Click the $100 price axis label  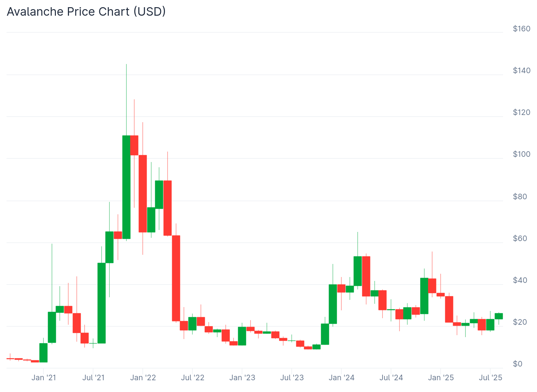(522, 155)
